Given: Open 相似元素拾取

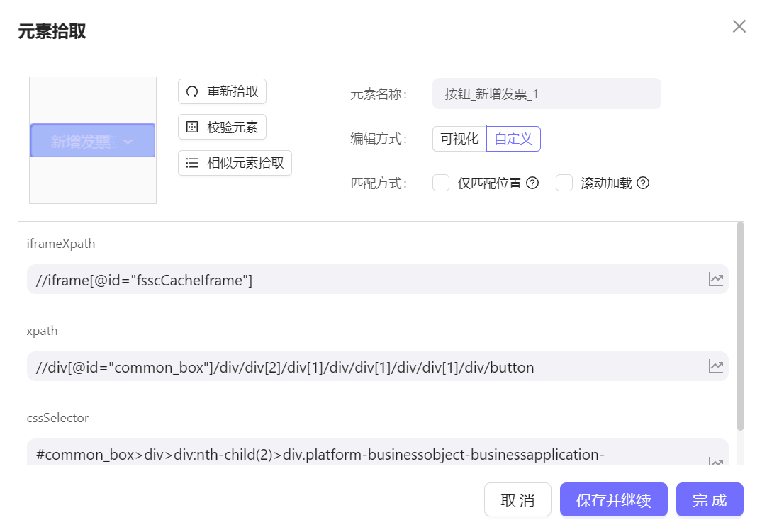Looking at the screenshot, I should [235, 163].
